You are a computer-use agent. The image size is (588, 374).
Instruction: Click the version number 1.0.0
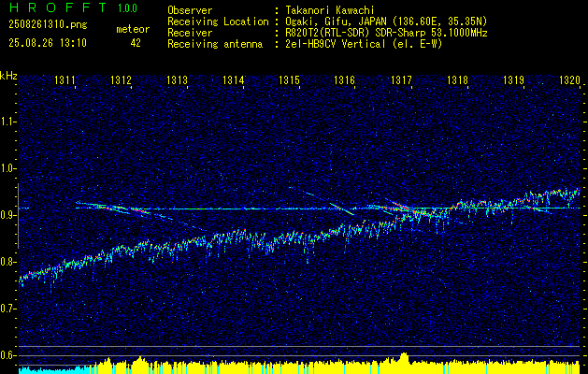(127, 8)
